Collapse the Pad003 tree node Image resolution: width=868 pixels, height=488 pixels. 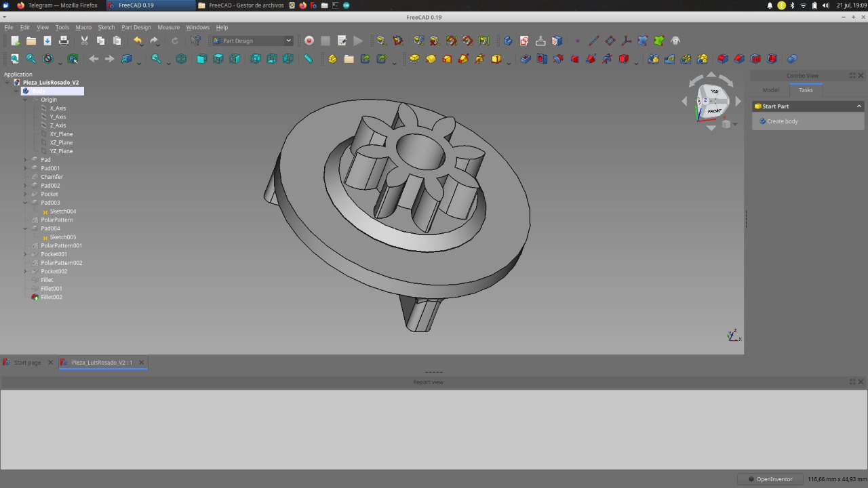pos(25,203)
